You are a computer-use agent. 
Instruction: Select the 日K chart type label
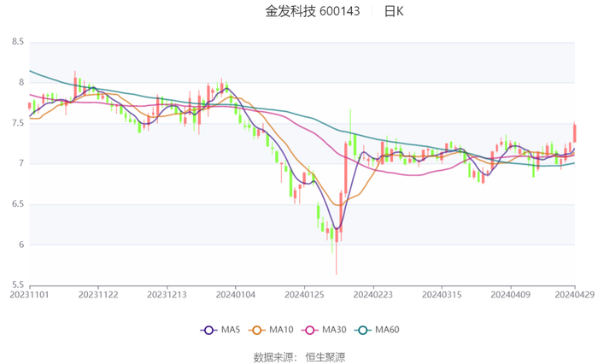(395, 11)
